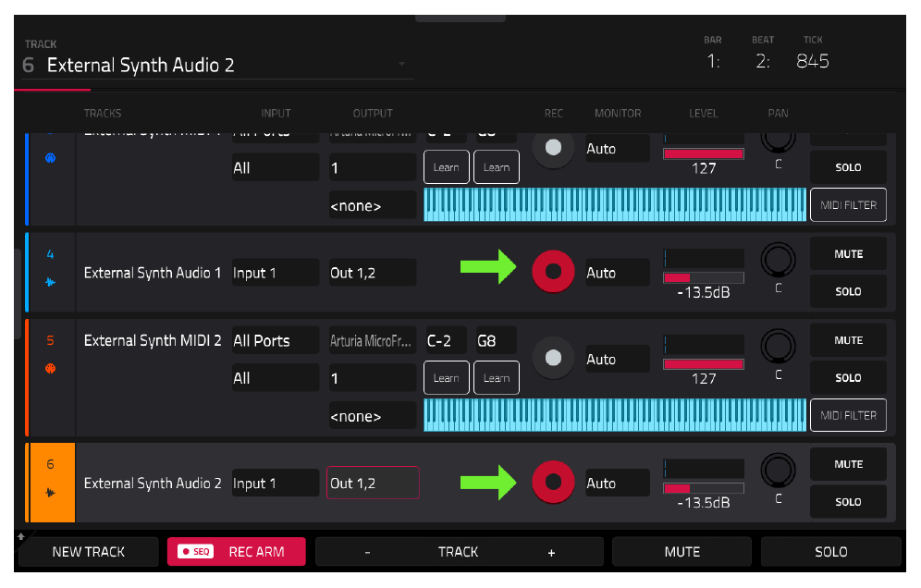
Task: Mute External Synth MIDI 2 track
Action: (848, 341)
